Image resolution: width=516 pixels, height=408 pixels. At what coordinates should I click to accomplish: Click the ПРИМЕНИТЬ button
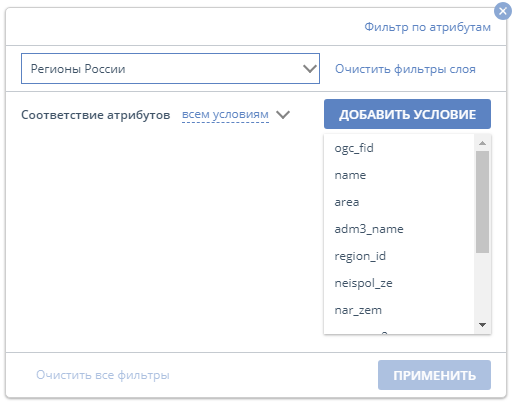tap(434, 375)
